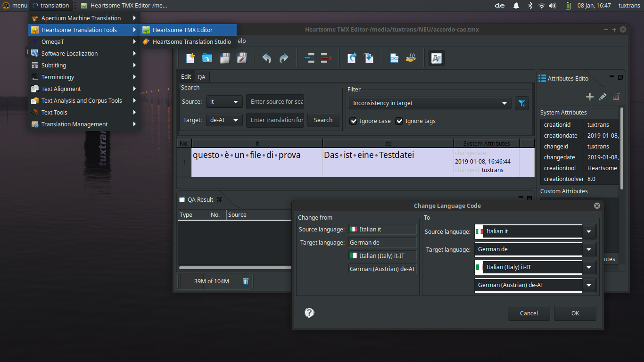This screenshot has width=644, height=362.
Task: Open the Text Tools menu entry
Action: [x=84, y=112]
